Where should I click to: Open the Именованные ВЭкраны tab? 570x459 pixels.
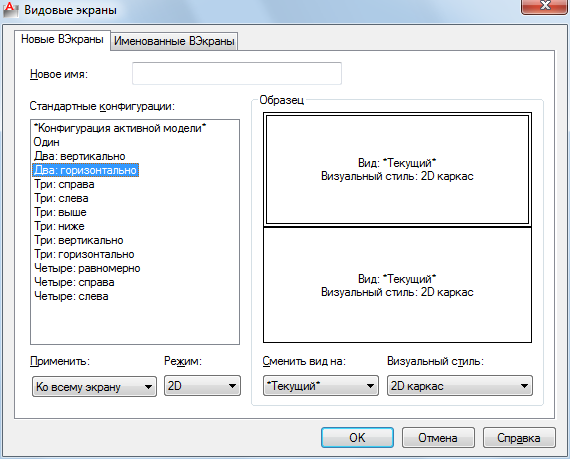pyautogui.click(x=174, y=41)
